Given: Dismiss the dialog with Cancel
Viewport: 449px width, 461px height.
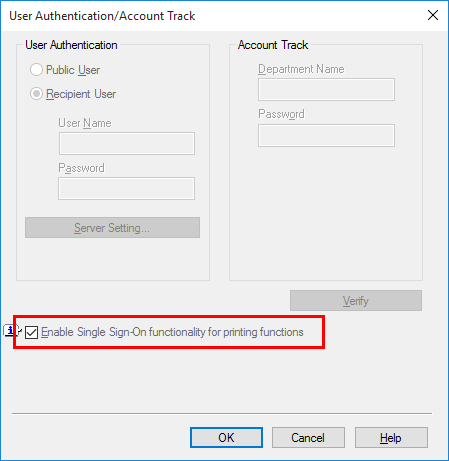Looking at the screenshot, I should point(308,438).
